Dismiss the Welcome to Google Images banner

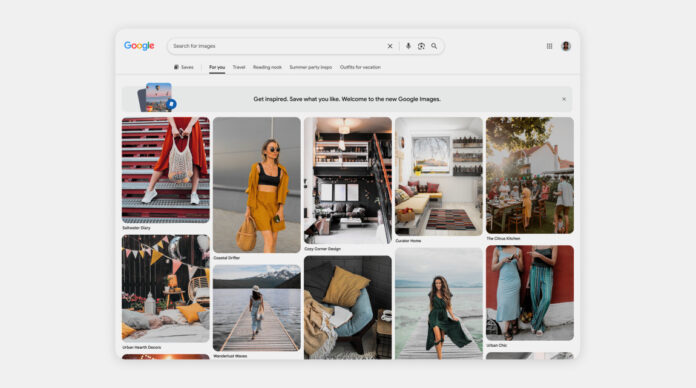564,99
